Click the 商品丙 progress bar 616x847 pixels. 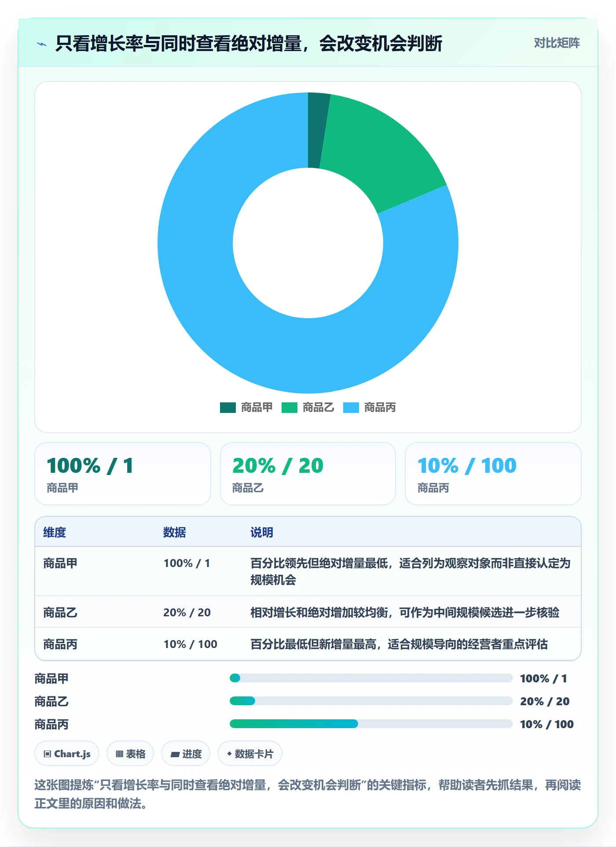pyautogui.click(x=371, y=724)
